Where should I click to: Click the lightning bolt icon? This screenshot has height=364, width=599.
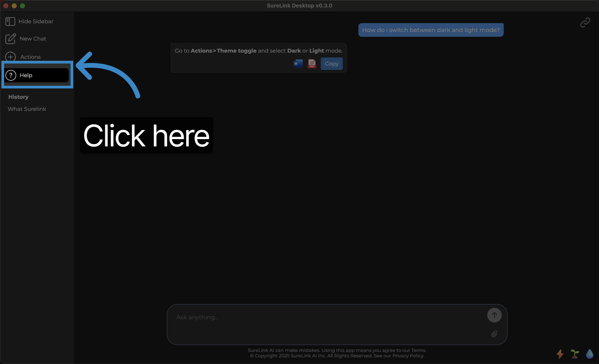coord(560,354)
